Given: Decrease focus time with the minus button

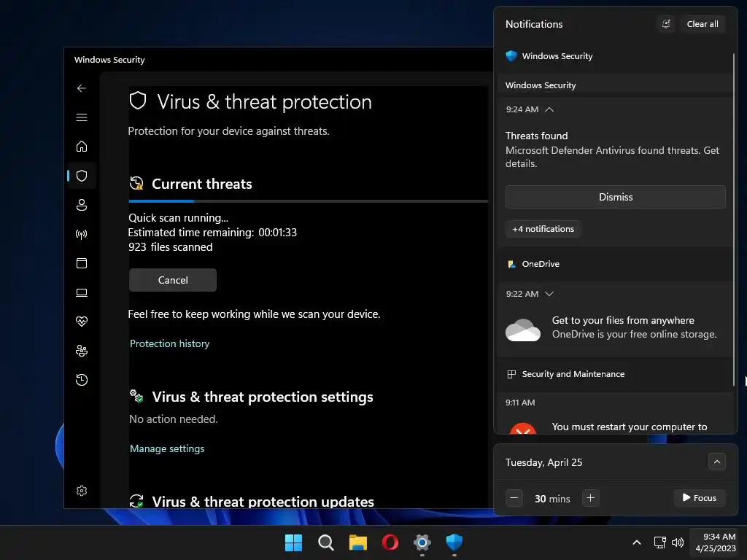Looking at the screenshot, I should [514, 498].
